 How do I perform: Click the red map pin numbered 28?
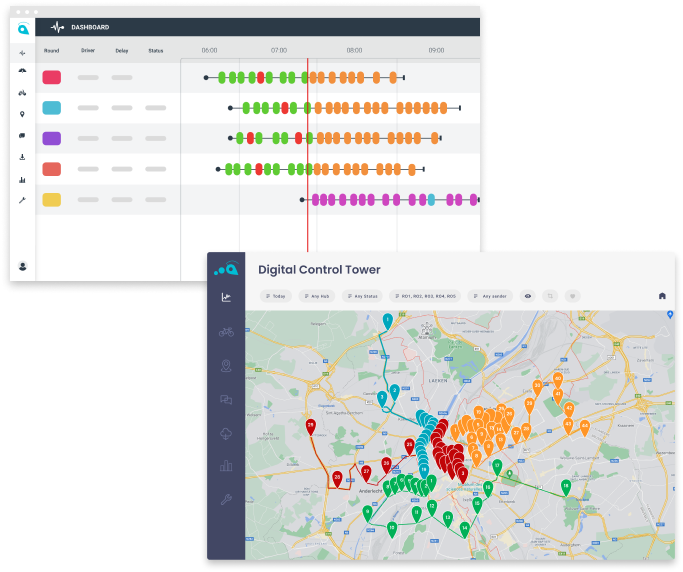click(x=311, y=428)
